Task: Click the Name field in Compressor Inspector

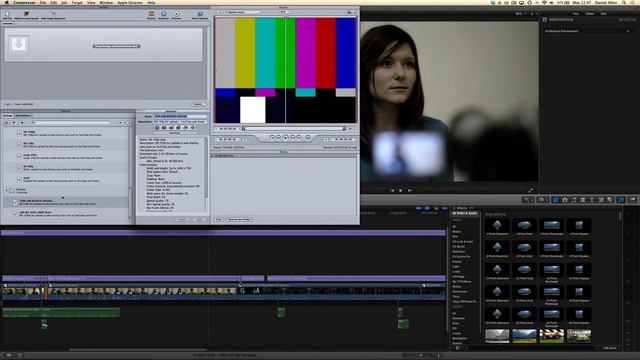Action: 180,116
